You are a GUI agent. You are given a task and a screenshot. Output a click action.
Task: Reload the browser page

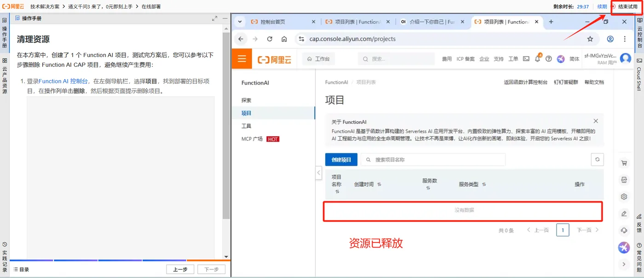pos(270,39)
